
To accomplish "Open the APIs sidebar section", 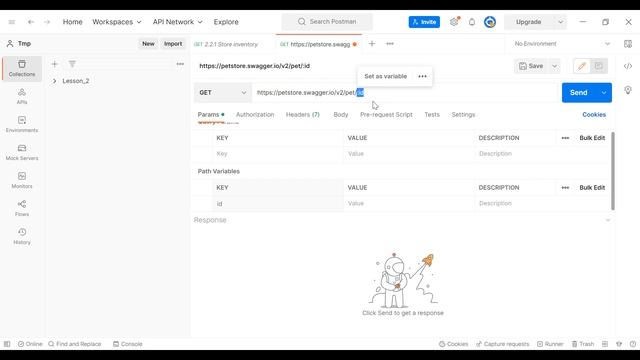I will coord(22,97).
